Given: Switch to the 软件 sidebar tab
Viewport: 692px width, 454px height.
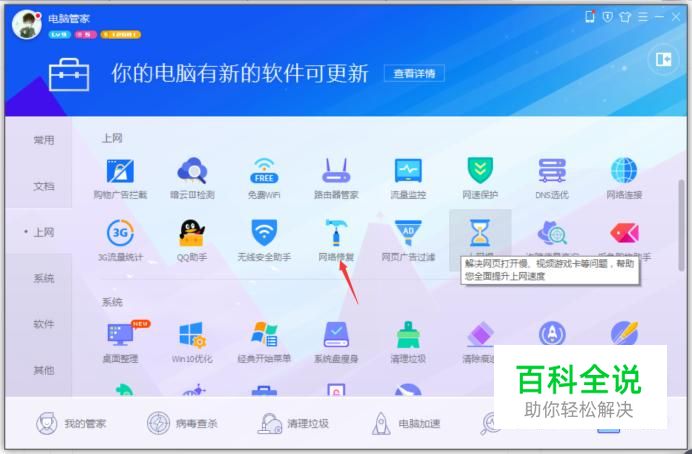Looking at the screenshot, I should tap(44, 324).
